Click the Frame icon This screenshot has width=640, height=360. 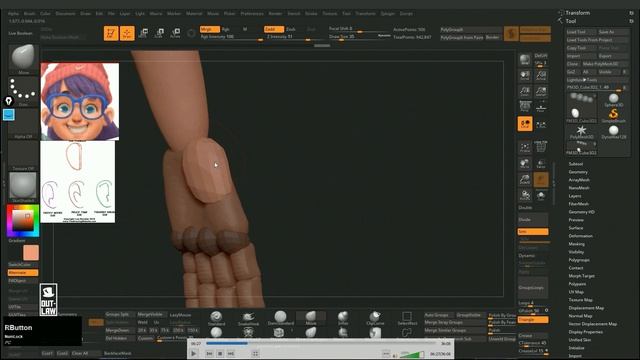pyautogui.click(x=525, y=147)
